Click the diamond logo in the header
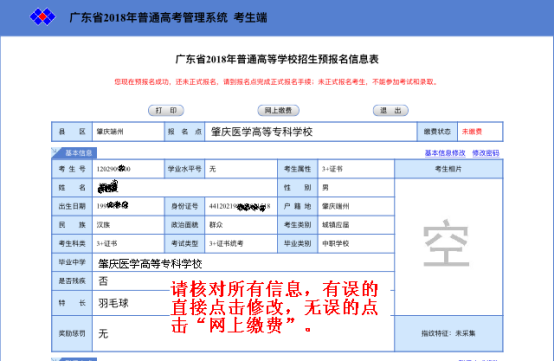554x361 pixels. [x=42, y=17]
